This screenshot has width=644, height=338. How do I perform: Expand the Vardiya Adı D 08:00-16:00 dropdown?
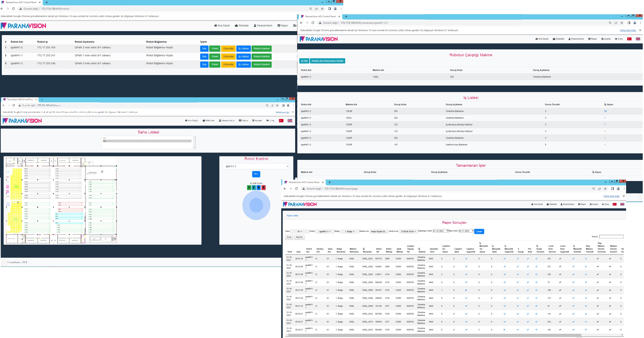tap(408, 231)
